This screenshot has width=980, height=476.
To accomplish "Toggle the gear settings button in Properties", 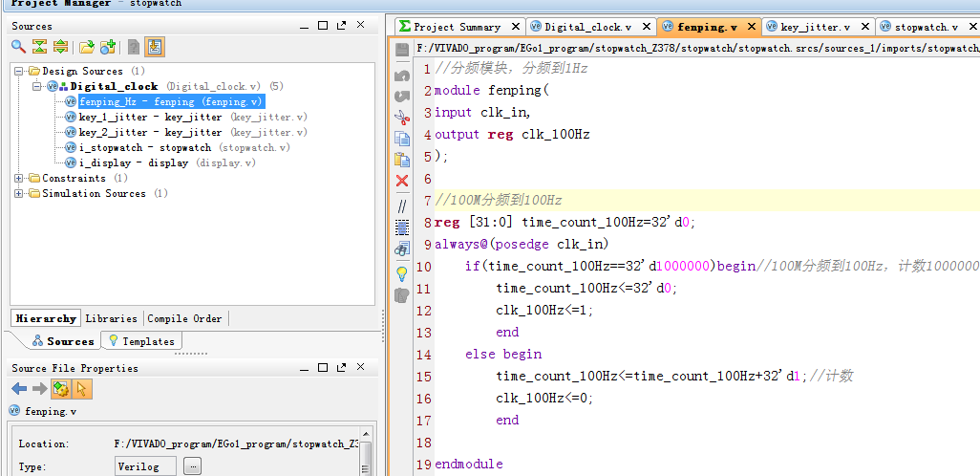I will click(x=60, y=388).
